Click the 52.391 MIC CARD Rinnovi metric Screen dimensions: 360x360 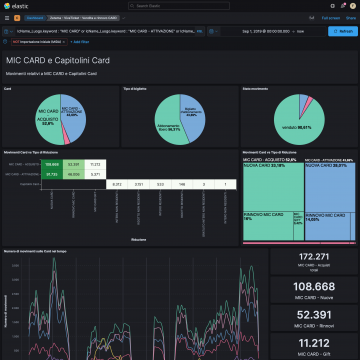point(314,318)
